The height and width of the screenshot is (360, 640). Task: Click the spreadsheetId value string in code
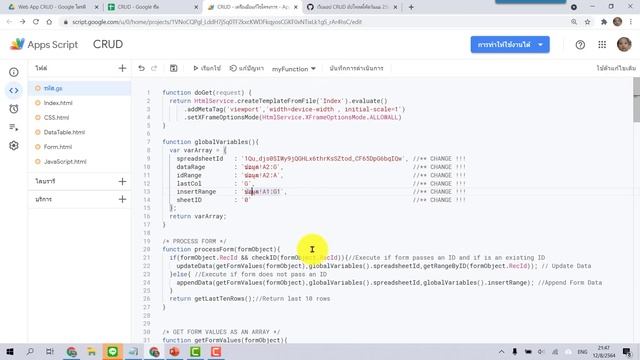[x=324, y=159]
